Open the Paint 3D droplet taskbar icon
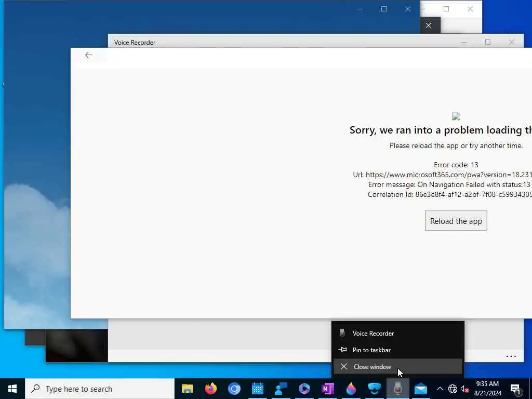Screen dimensions: 532x399 [351, 389]
